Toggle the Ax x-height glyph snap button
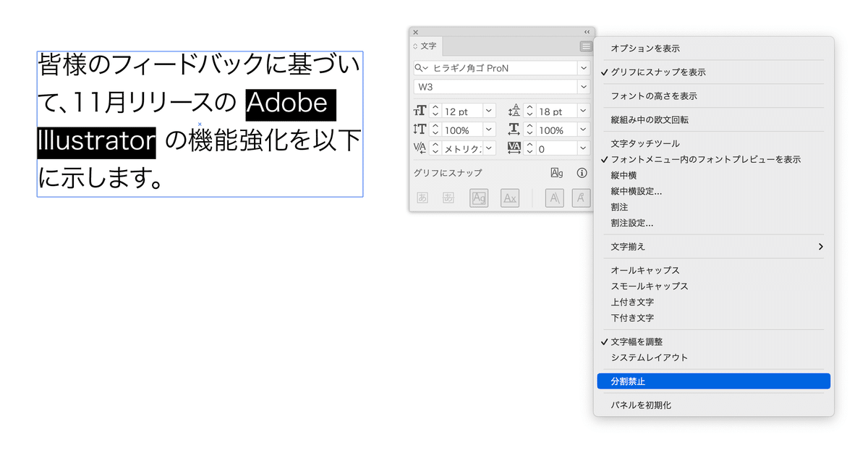The image size is (868, 453). (x=510, y=198)
